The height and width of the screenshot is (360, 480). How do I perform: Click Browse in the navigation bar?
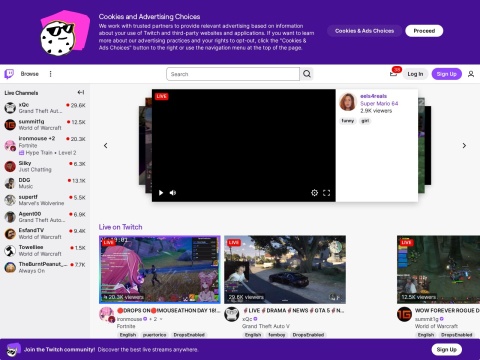[x=30, y=74]
